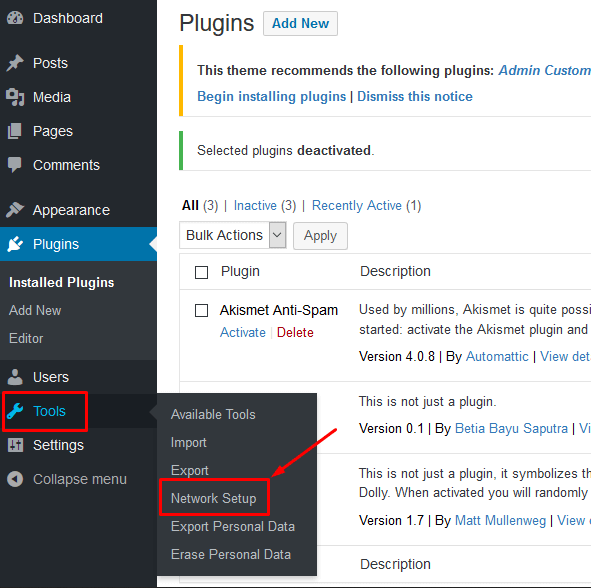The width and height of the screenshot is (591, 588).
Task: Click the Settings sliders icon
Action: tap(15, 445)
